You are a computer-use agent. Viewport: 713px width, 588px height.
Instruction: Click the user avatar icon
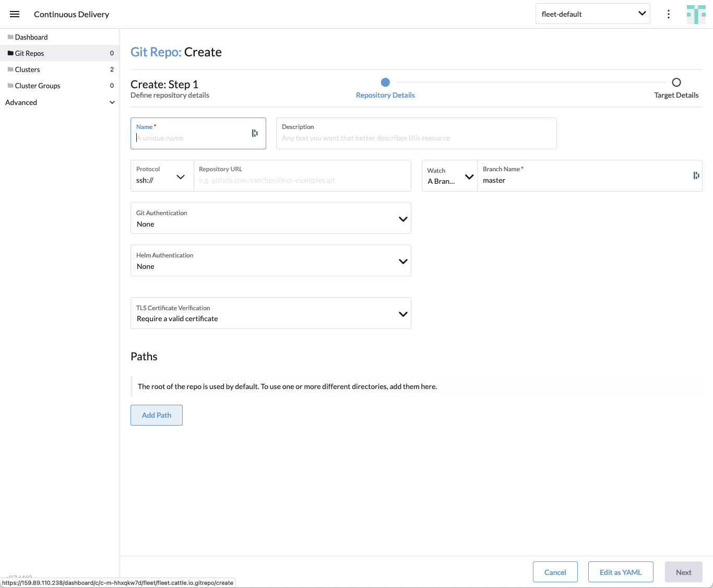(x=696, y=14)
